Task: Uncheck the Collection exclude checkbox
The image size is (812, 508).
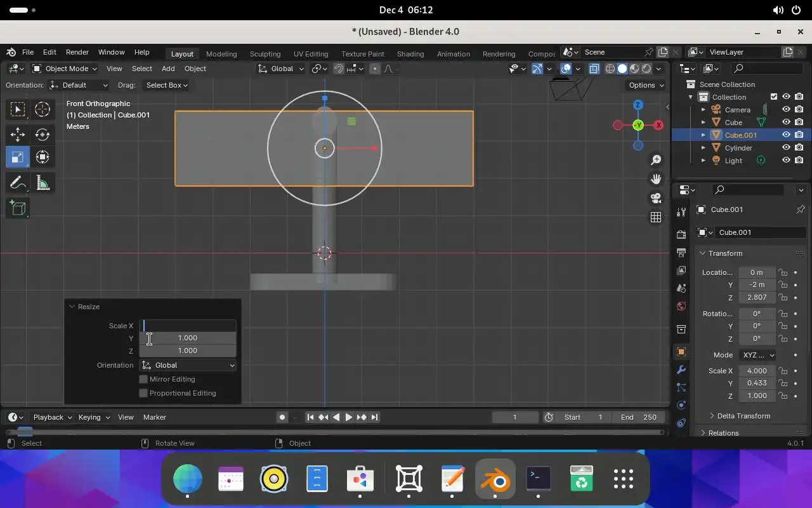Action: pos(774,97)
